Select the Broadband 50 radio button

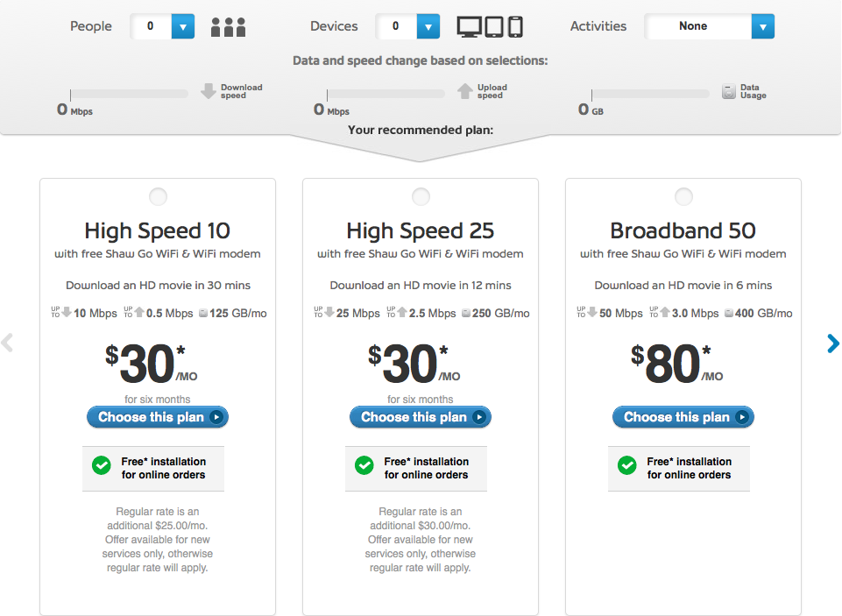[x=683, y=196]
